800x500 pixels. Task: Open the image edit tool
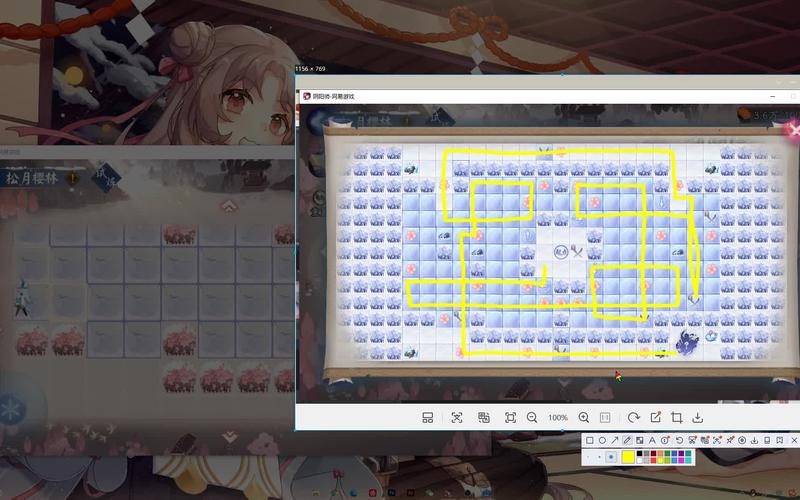point(656,418)
